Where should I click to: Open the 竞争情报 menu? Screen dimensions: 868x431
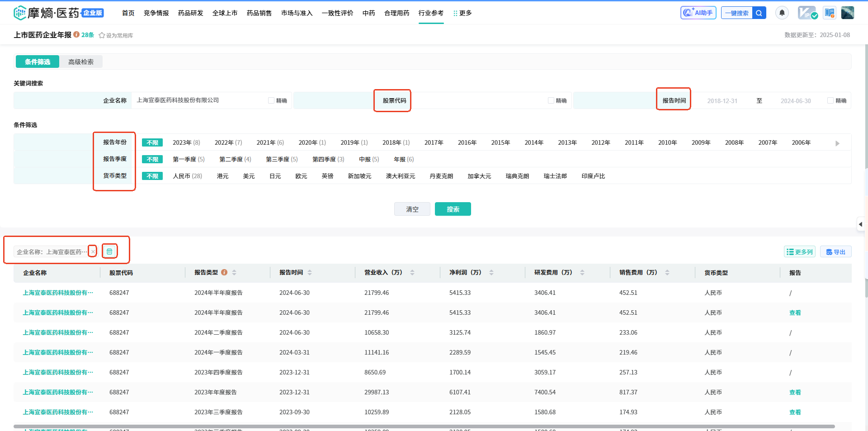coord(156,13)
